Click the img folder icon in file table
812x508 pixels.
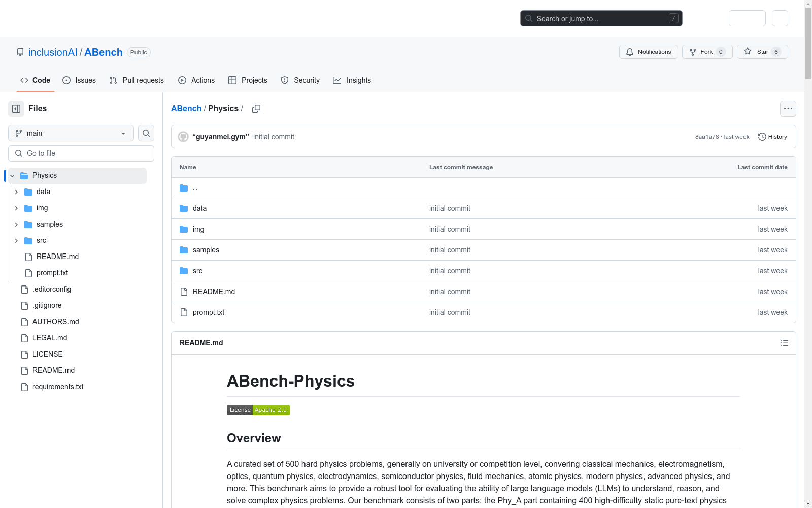click(x=184, y=229)
